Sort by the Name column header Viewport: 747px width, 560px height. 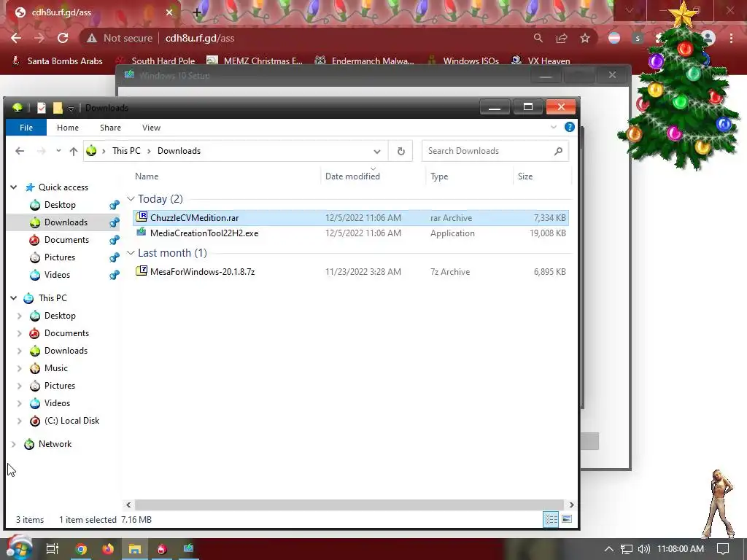[x=147, y=176]
